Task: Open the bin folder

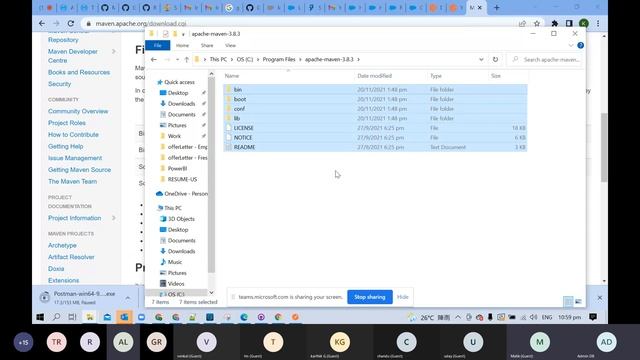Action: (238, 89)
